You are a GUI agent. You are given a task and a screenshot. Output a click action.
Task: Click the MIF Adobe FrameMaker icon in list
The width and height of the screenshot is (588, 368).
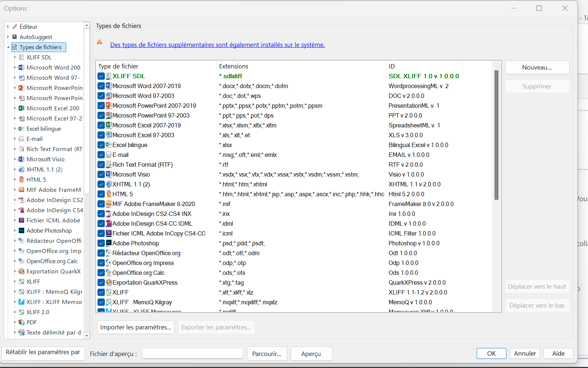tap(109, 203)
